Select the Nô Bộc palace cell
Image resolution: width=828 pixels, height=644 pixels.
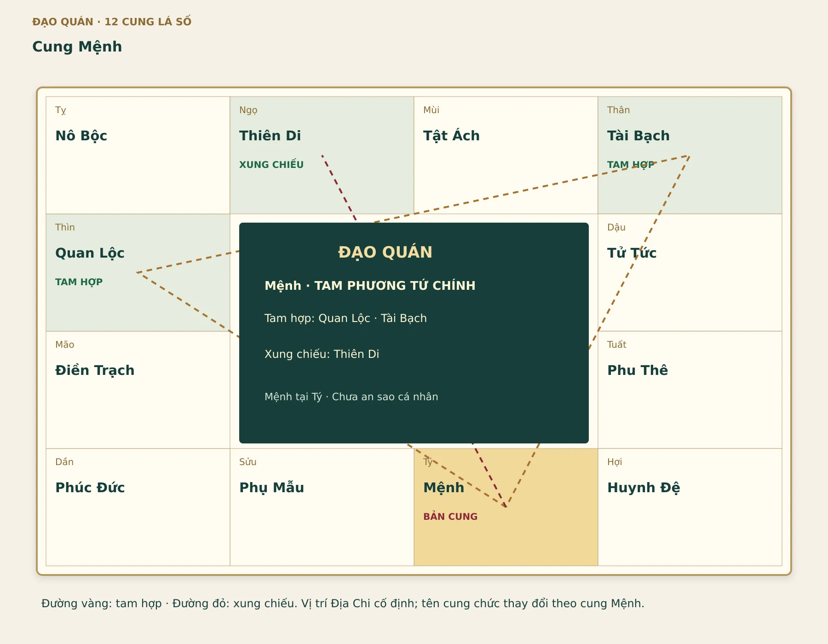pyautogui.click(x=138, y=155)
